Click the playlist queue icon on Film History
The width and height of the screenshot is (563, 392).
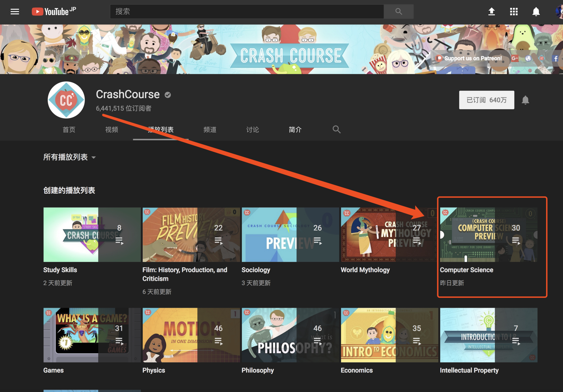click(218, 241)
